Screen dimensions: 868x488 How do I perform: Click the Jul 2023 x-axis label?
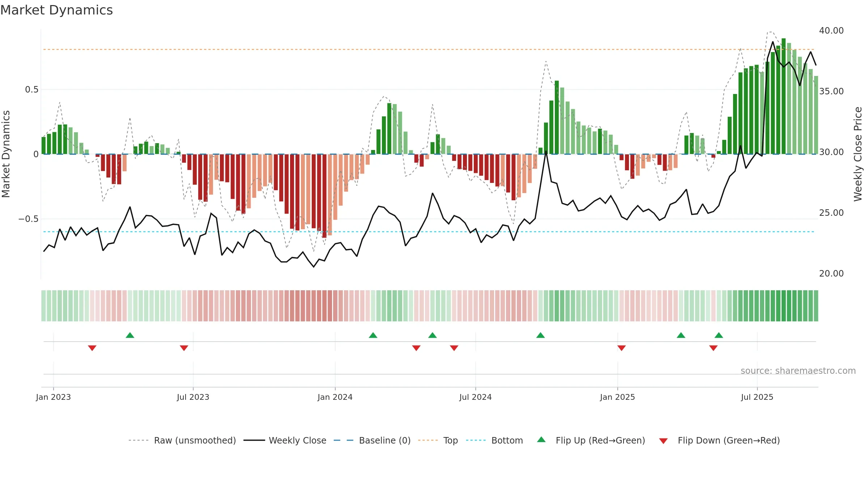pyautogui.click(x=193, y=397)
